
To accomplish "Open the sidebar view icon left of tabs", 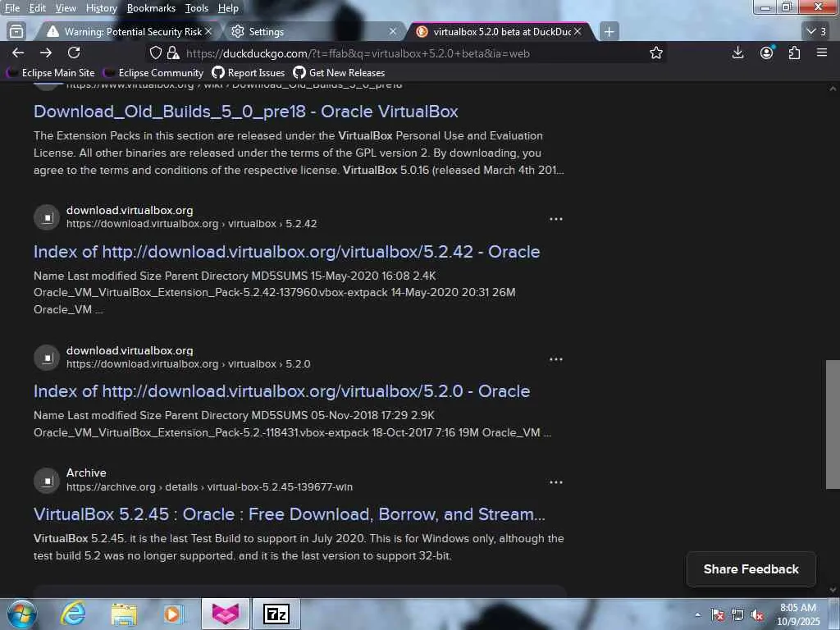I will [x=16, y=32].
